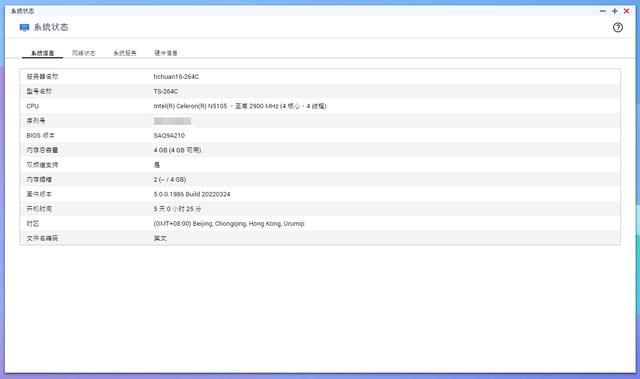Close the System Status window

pos(627,11)
